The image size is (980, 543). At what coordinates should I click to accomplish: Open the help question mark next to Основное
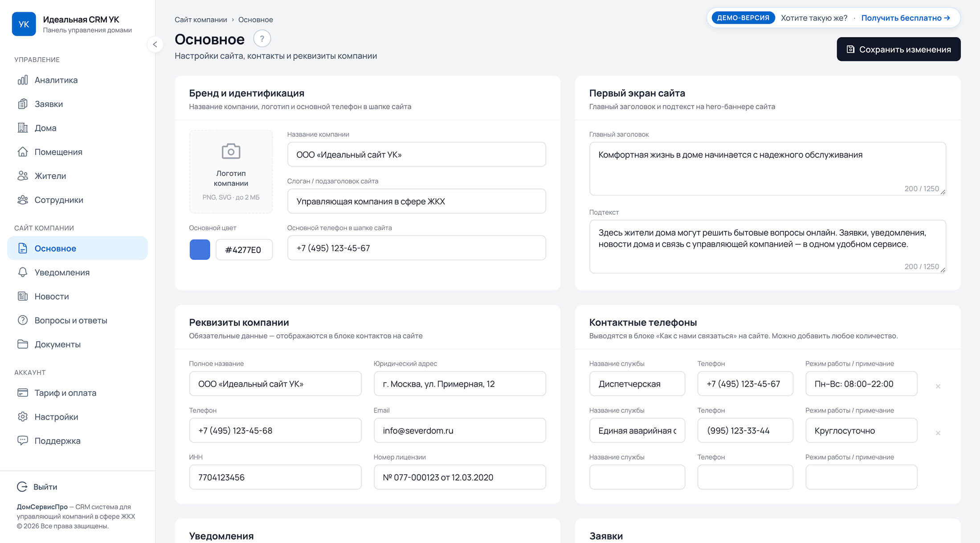[262, 39]
